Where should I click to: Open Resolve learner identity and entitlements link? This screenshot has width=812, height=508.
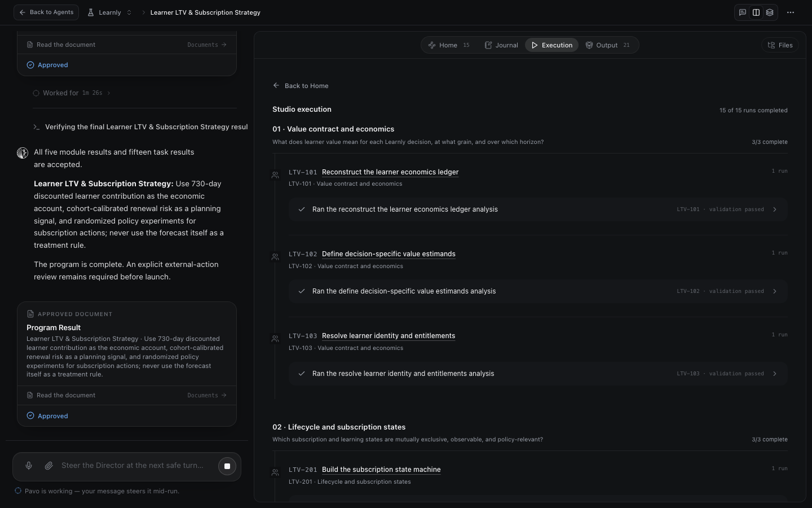389,336
